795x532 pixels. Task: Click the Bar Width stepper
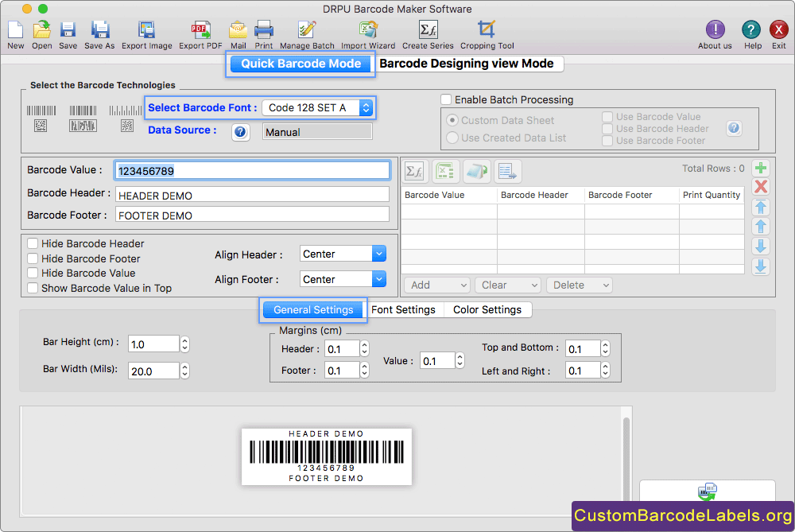pos(184,371)
